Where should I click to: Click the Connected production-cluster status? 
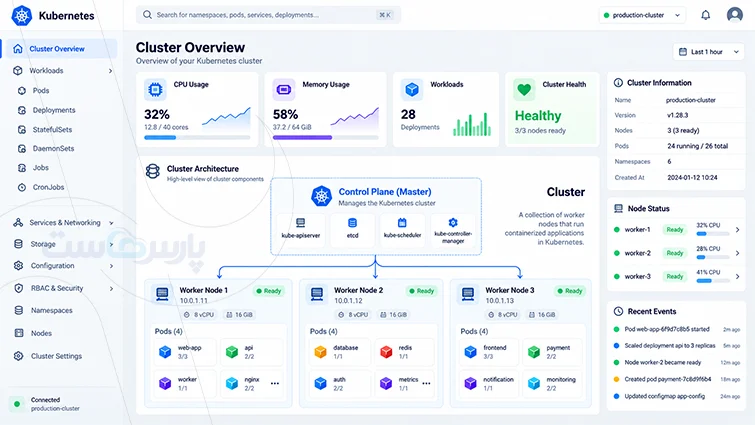[46, 404]
